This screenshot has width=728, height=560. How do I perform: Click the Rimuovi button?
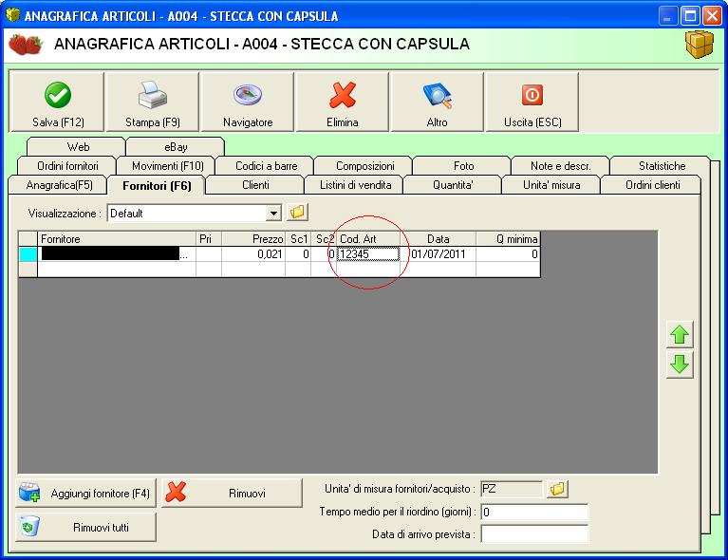pyautogui.click(x=233, y=494)
